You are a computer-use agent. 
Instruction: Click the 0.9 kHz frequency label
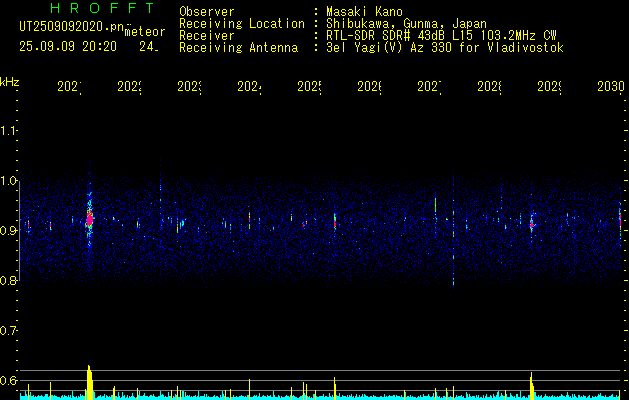8,230
